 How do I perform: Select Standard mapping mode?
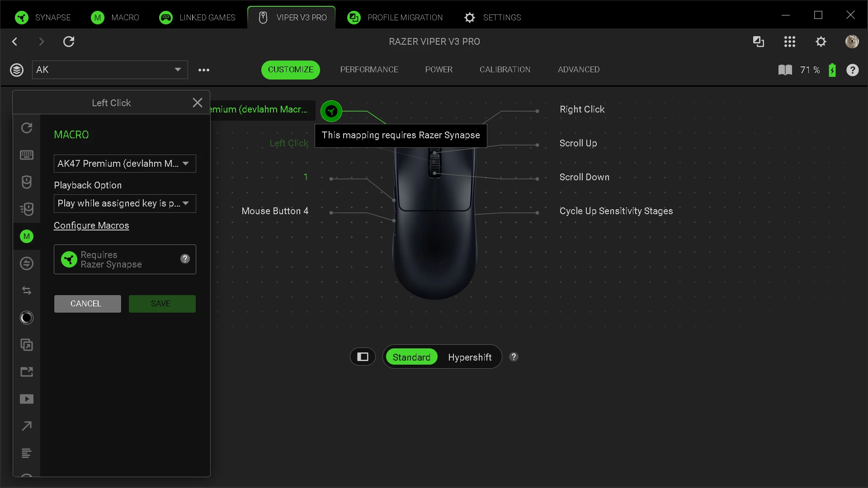click(411, 357)
